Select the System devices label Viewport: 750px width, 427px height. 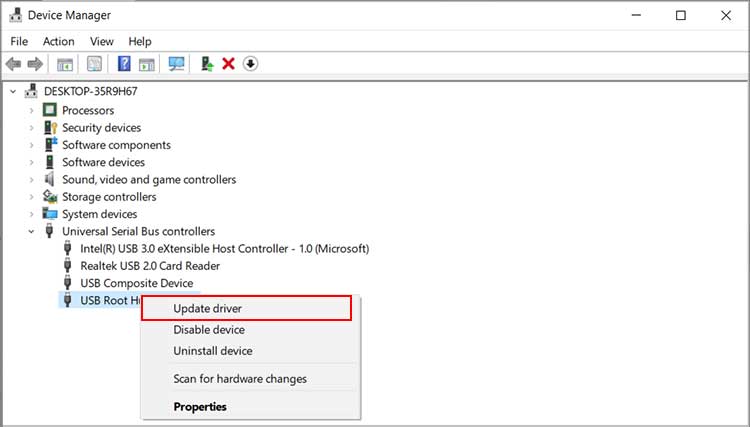click(99, 214)
